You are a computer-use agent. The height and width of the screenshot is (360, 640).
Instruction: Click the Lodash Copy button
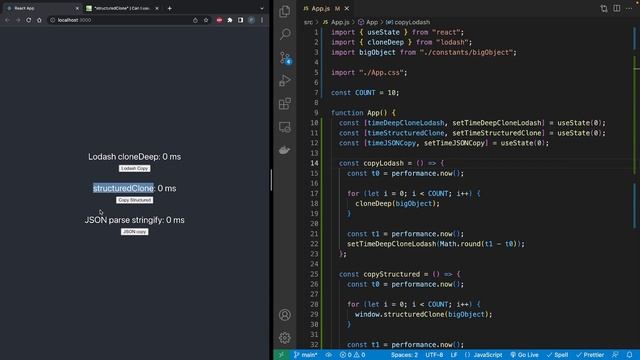point(134,168)
